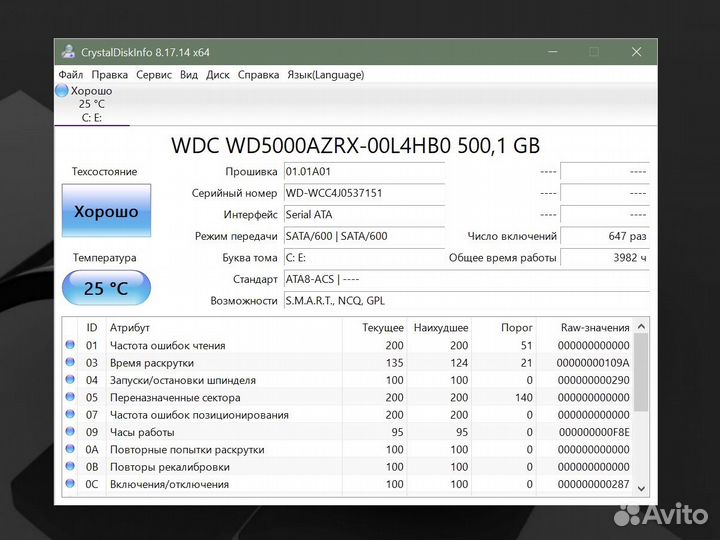
Task: Open the Вид menu
Action: (189, 74)
